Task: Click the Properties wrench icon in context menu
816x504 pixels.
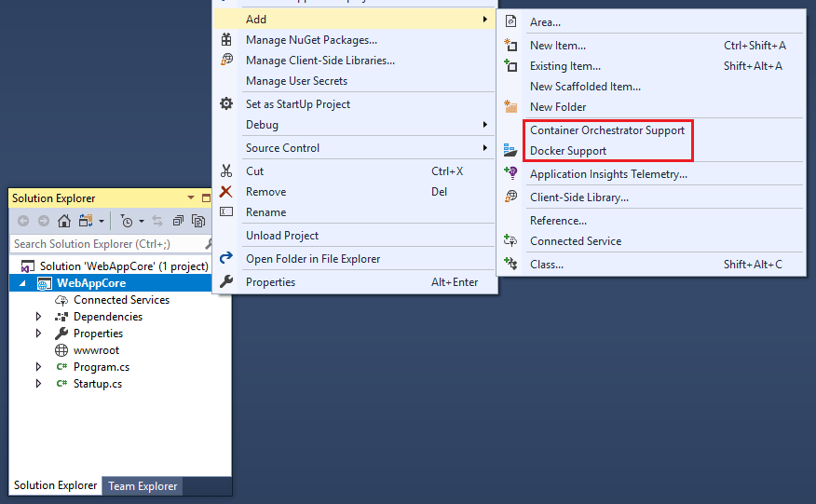Action: point(226,282)
